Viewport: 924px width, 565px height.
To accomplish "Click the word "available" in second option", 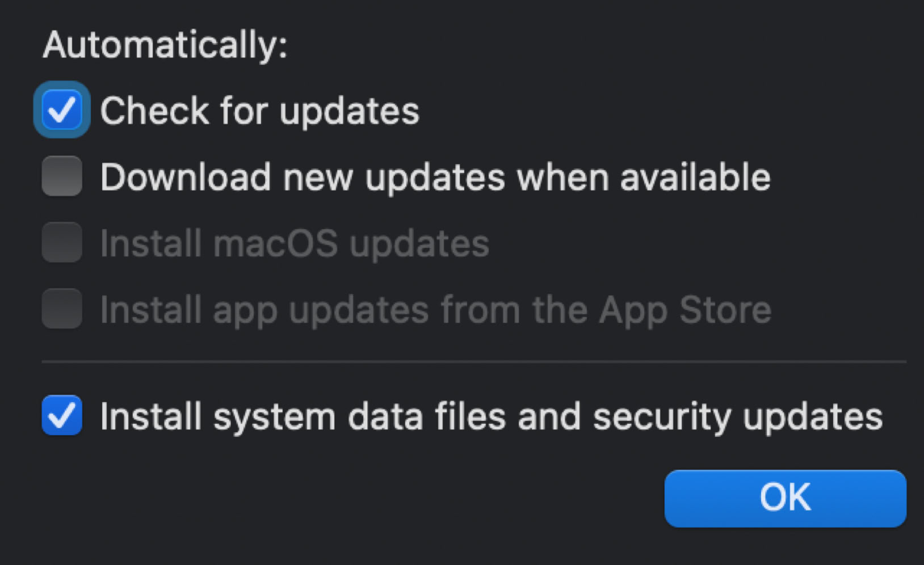I will [x=695, y=177].
